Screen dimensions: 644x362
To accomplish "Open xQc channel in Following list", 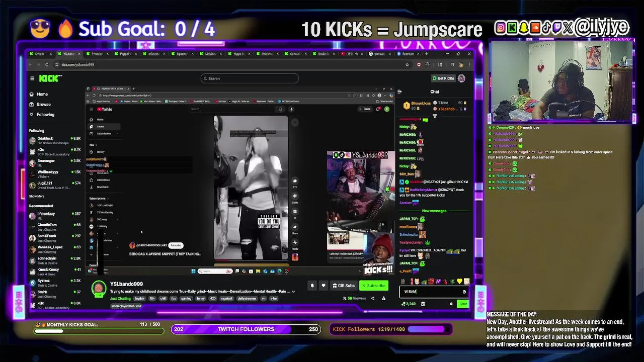I will click(x=55, y=151).
